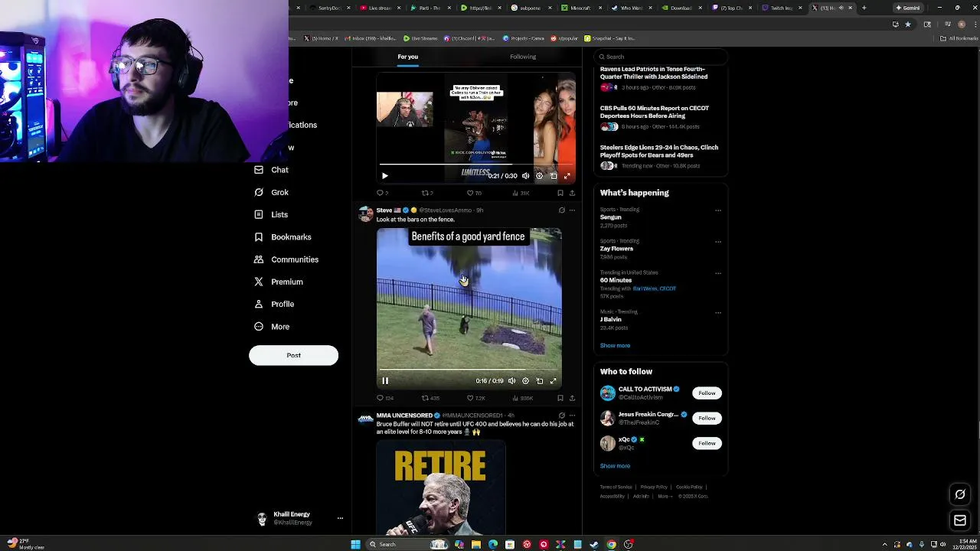Open the Live Streams bookmark
The width and height of the screenshot is (980, 551).
(x=420, y=38)
